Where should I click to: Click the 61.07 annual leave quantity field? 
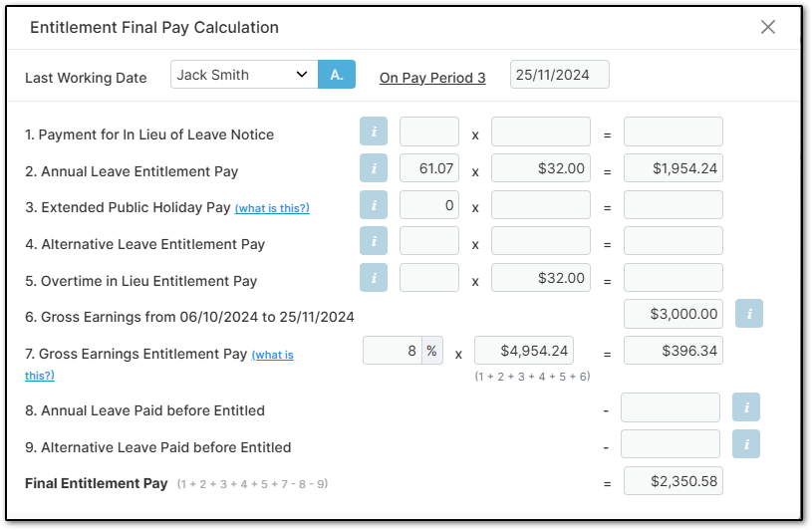click(x=429, y=168)
